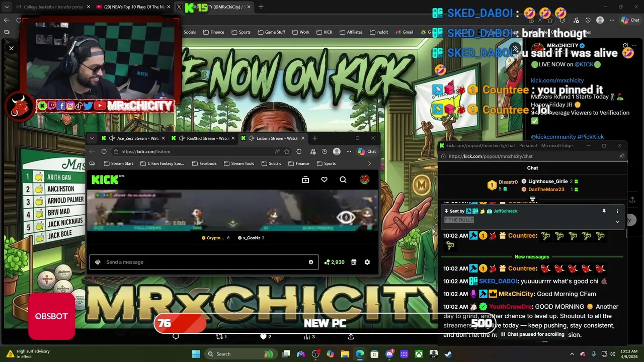Collapse the chat leaderboard handle
The image size is (644, 362).
[x=532, y=200]
